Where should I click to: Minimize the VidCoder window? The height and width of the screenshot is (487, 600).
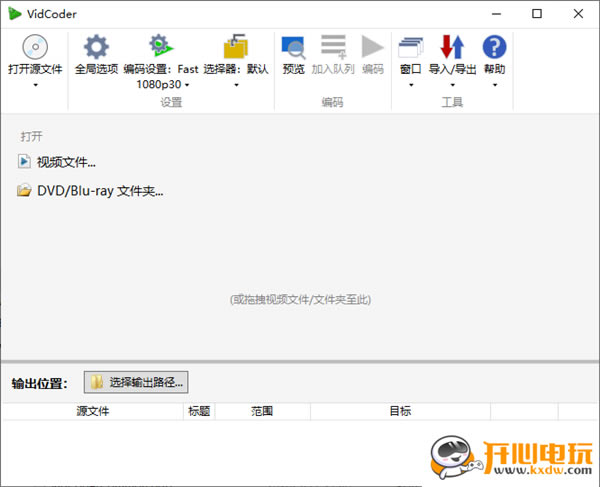click(x=496, y=14)
